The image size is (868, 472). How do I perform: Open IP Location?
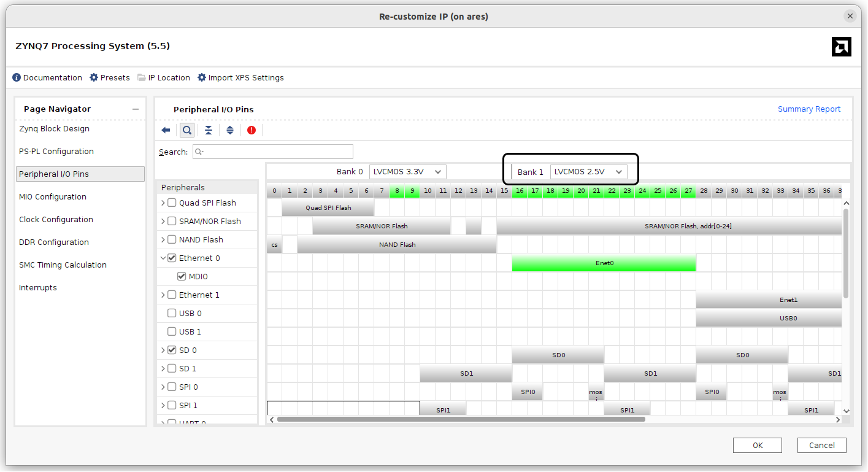coord(164,78)
